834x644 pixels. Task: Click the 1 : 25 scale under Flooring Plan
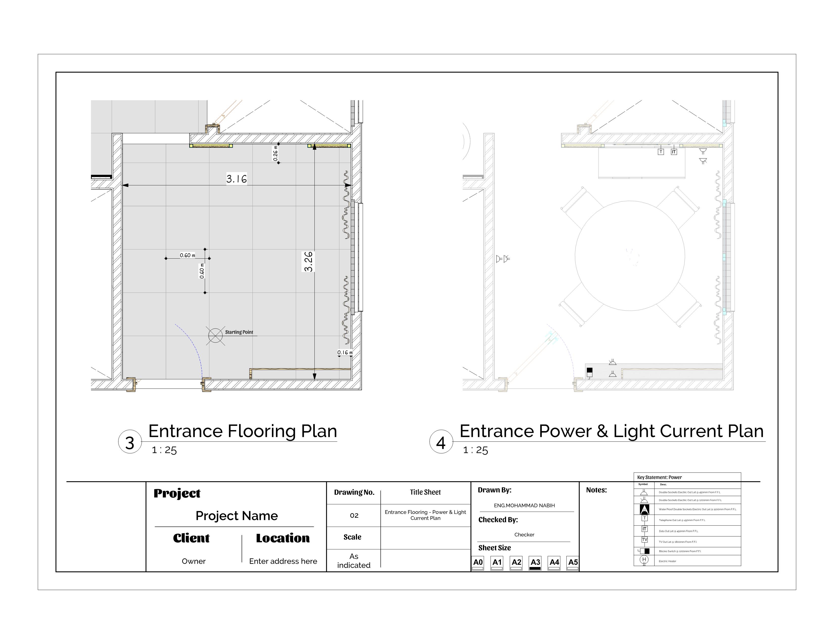164,450
